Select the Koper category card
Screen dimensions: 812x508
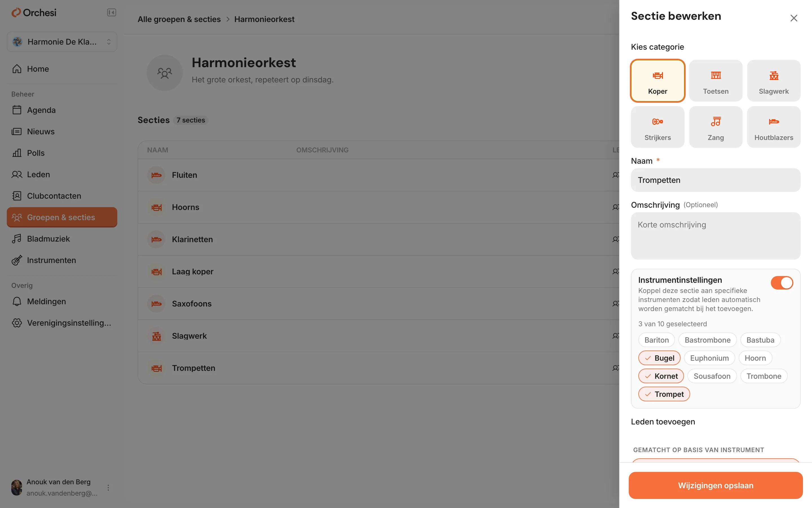click(x=657, y=81)
